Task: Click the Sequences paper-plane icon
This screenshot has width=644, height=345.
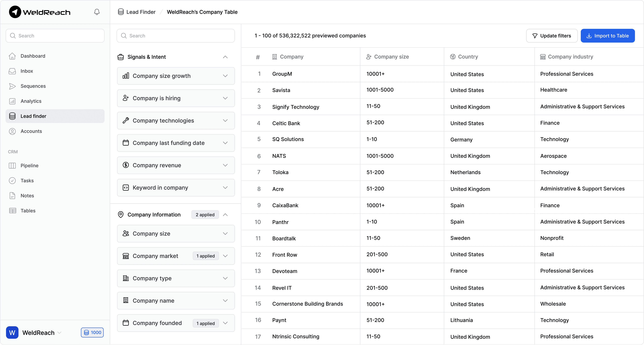Action: [x=12, y=86]
